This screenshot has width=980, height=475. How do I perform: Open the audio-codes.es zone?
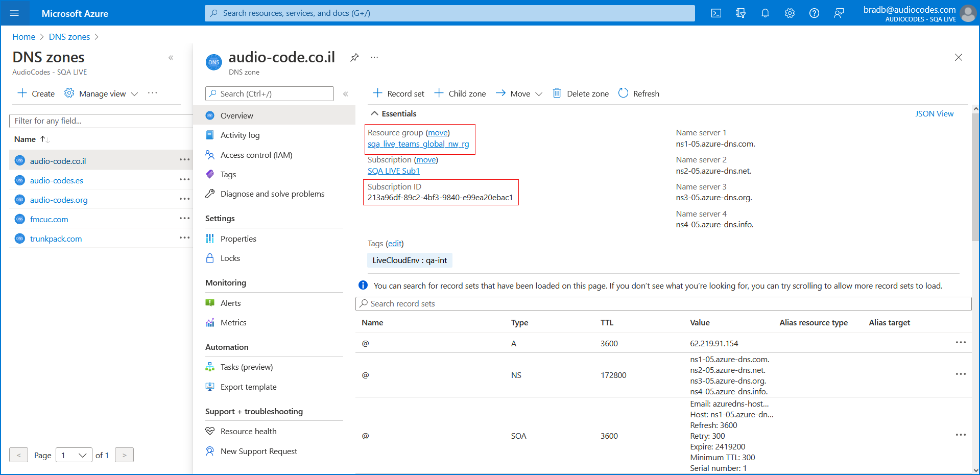[x=57, y=180]
